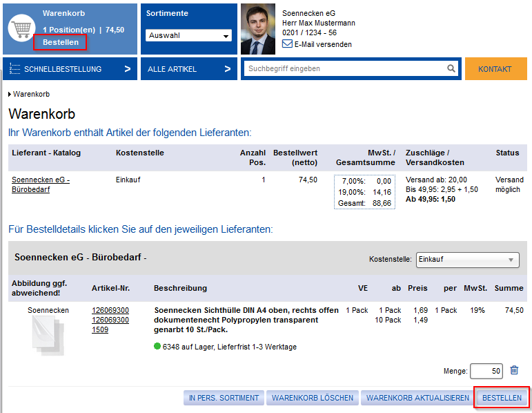Screen dimensions: 532x413
Task: Click the orange KONTAKT button
Action: coord(495,69)
